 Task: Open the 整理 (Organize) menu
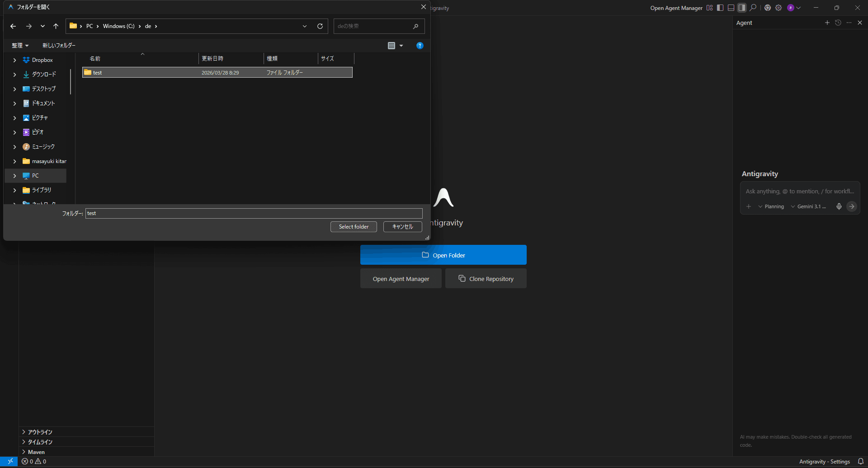20,46
